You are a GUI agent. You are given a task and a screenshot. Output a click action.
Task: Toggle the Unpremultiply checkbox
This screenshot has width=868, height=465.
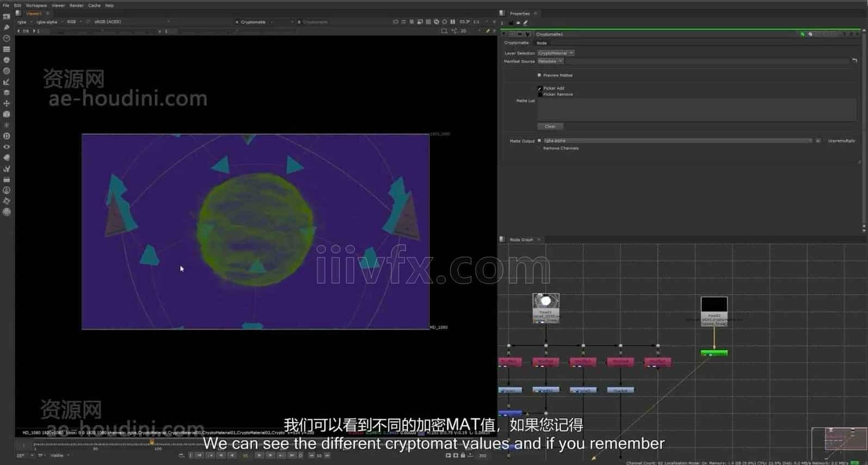click(824, 141)
